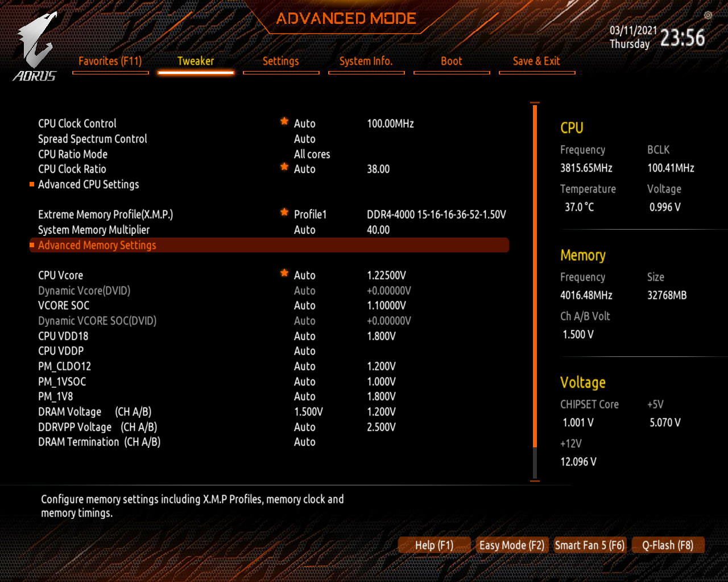
Task: Open PM_1VSOC Auto value
Action: click(305, 381)
